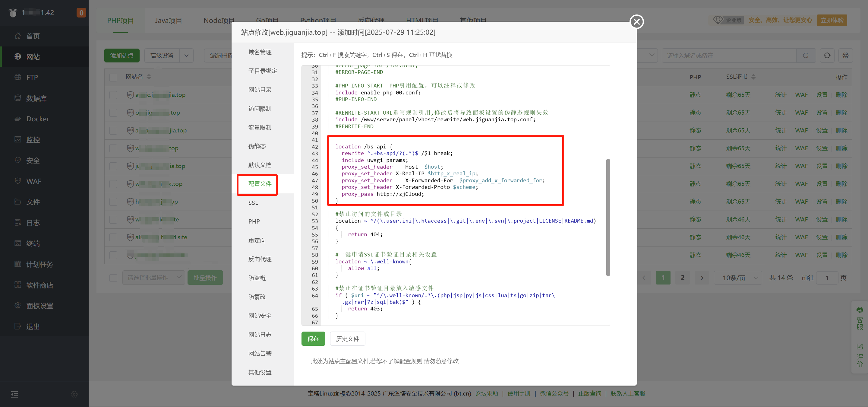Open the 论坛求助 footer link
The image size is (868, 407).
click(x=486, y=393)
